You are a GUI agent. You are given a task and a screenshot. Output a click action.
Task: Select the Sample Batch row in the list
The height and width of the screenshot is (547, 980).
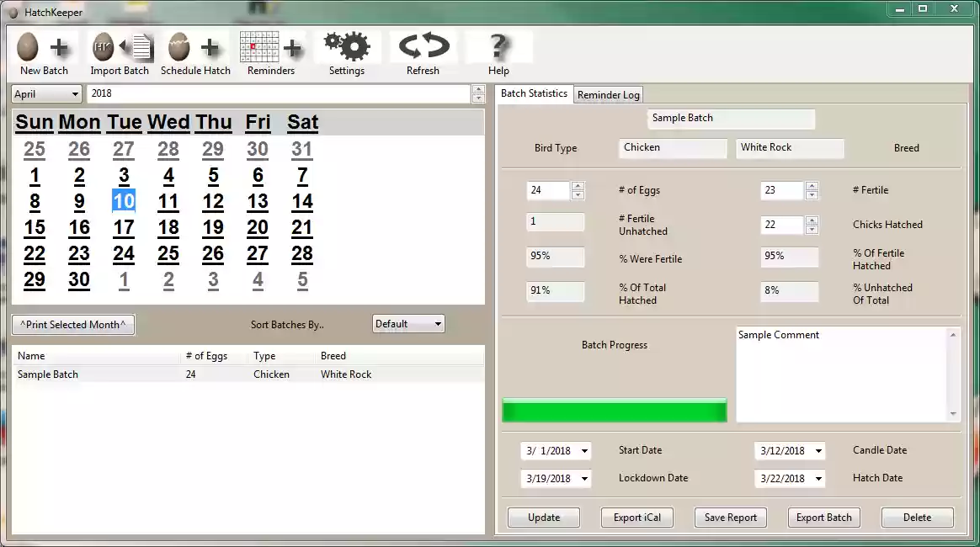pyautogui.click(x=48, y=374)
